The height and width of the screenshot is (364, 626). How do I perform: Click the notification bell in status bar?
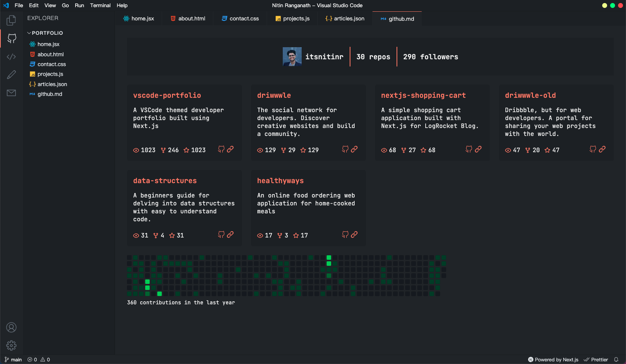(616, 359)
